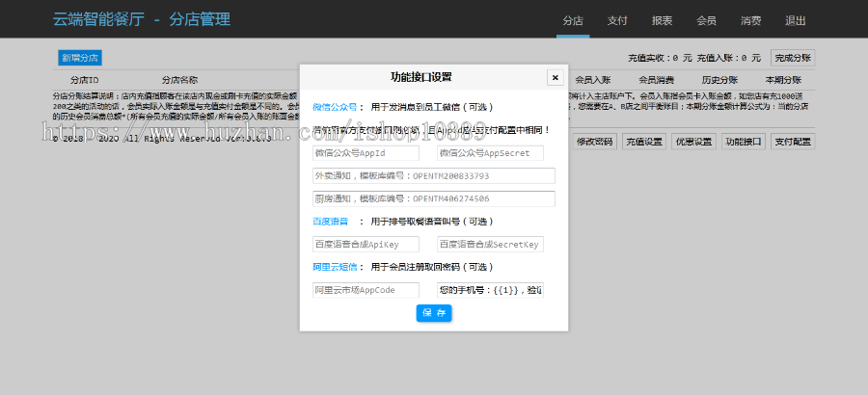The image size is (868, 395).
Task: Click the 云端智能餐厅 - 分店管理 title
Action: pos(142,19)
